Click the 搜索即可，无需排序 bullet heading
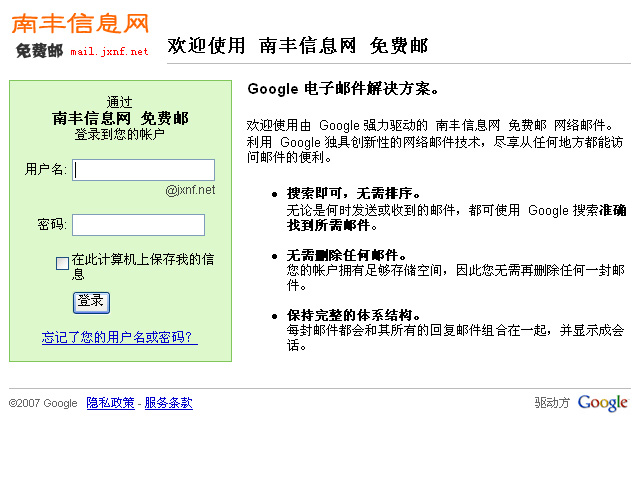 tap(353, 193)
